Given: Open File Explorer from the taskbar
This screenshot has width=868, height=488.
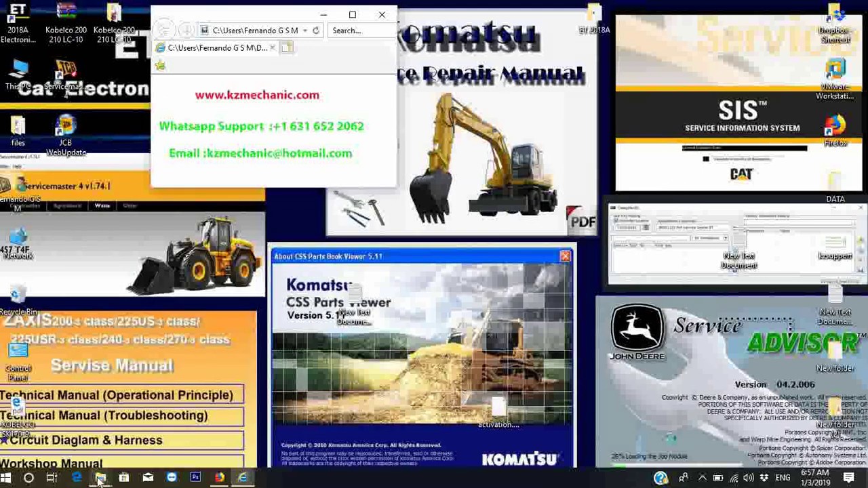Looking at the screenshot, I should pyautogui.click(x=100, y=478).
